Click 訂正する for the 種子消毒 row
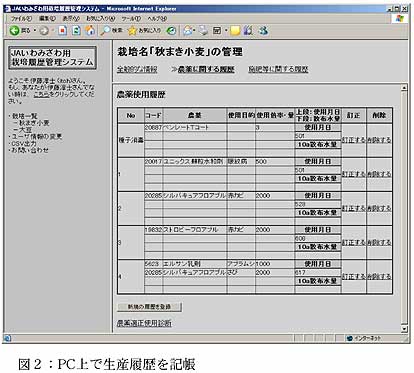 (x=354, y=140)
